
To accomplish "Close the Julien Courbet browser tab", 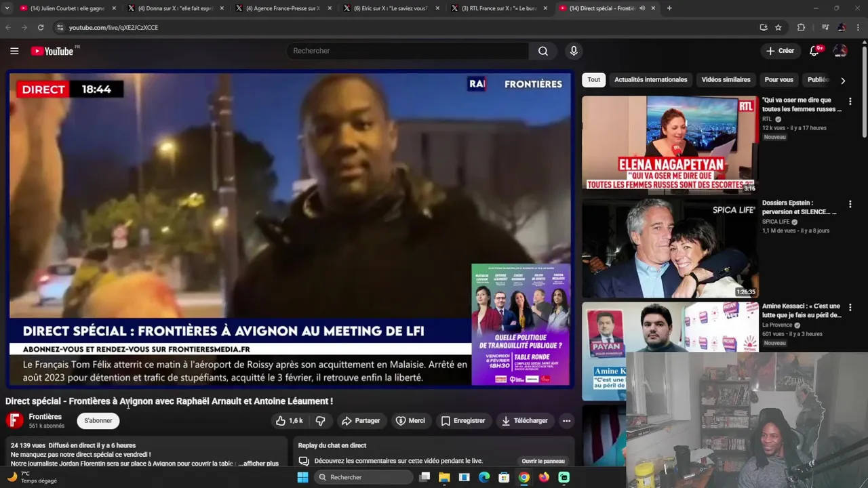I will tap(114, 8).
